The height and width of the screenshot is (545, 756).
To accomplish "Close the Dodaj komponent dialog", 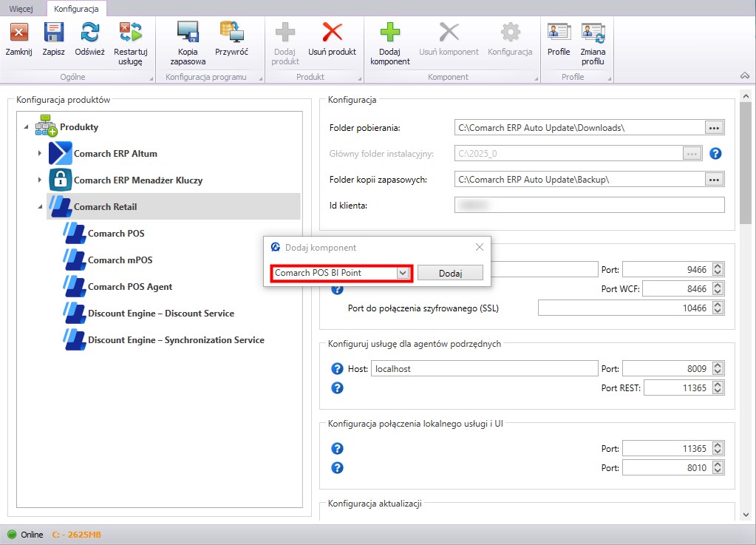I will pyautogui.click(x=480, y=247).
